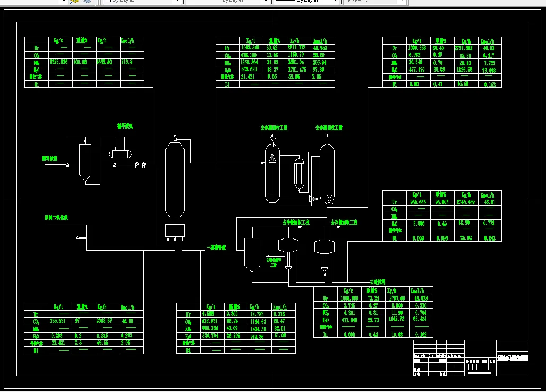The width and height of the screenshot is (546, 392).
Task: Click cell '216.8' in top left table
Action: (127, 62)
